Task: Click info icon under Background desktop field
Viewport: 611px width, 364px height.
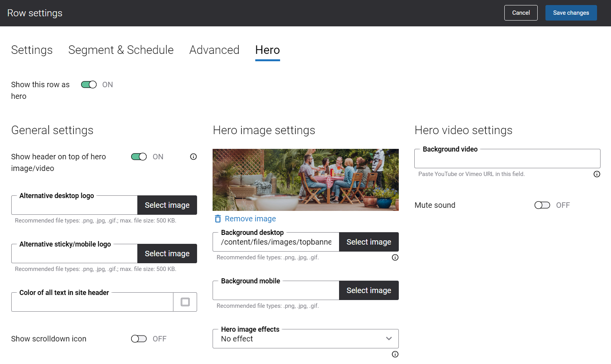Action: pos(395,257)
